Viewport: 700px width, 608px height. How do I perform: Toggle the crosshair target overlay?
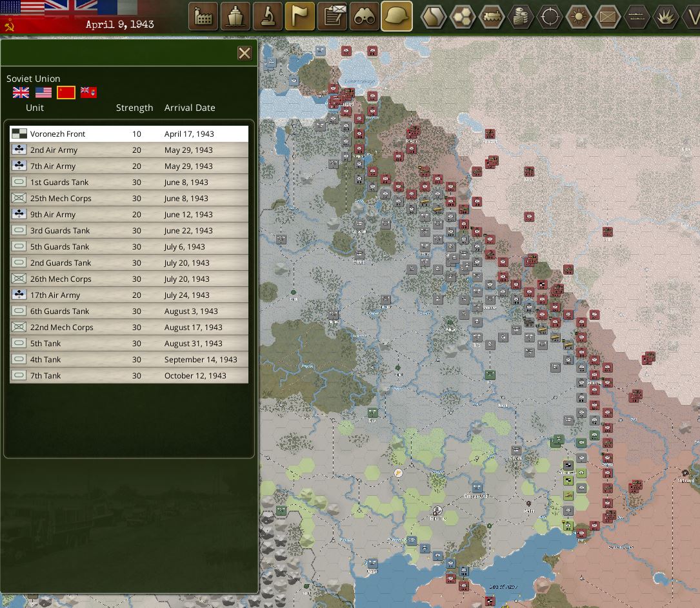coord(549,17)
